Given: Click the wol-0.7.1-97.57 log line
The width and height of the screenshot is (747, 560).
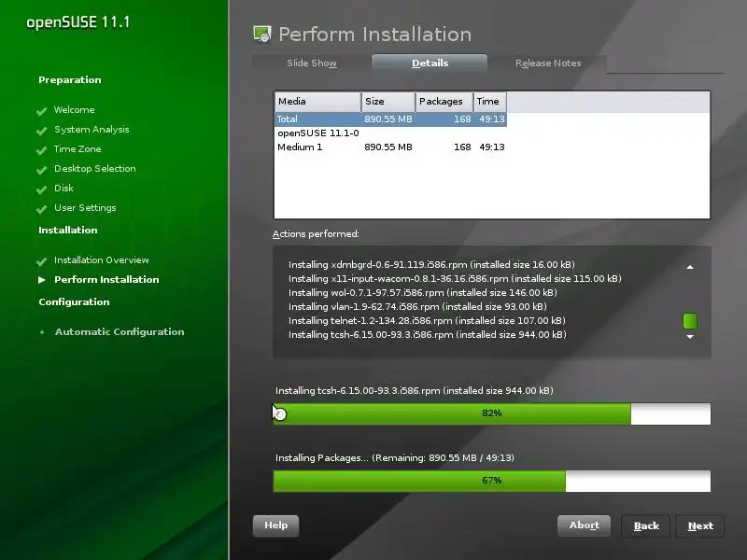Looking at the screenshot, I should (423, 292).
